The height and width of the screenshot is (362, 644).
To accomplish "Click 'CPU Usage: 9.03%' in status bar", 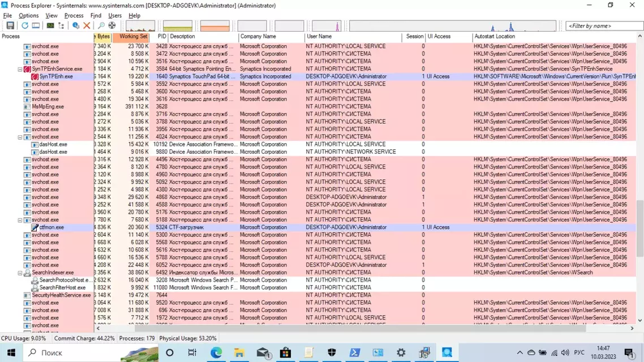I will tap(23, 339).
